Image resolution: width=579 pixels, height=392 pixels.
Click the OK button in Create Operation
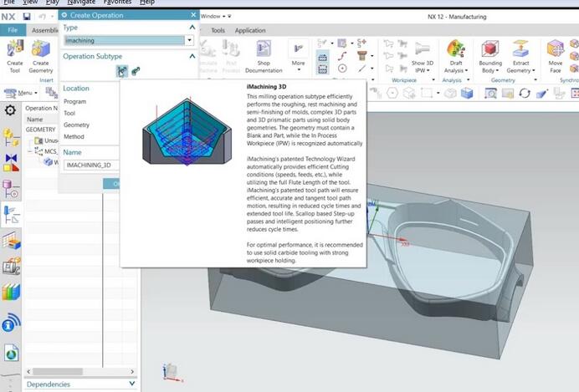click(112, 184)
